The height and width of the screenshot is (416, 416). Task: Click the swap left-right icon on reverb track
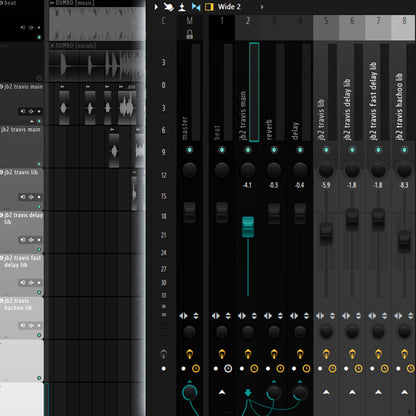coord(268,316)
